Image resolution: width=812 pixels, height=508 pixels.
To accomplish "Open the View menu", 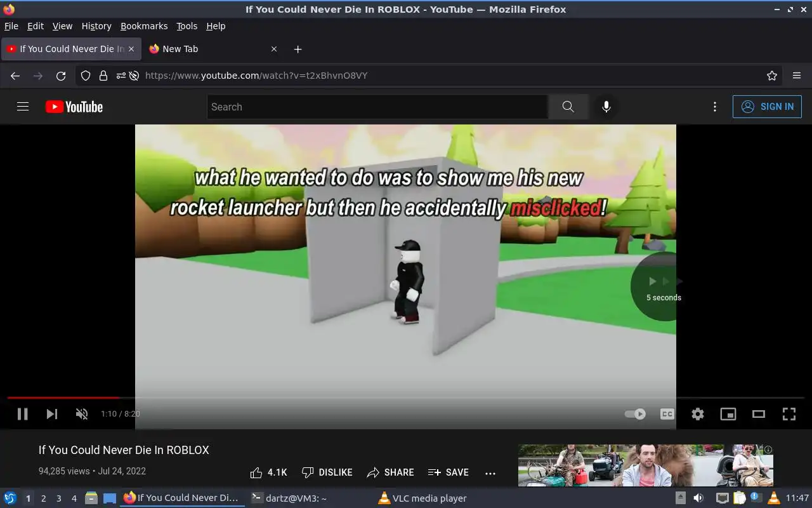I will click(62, 26).
